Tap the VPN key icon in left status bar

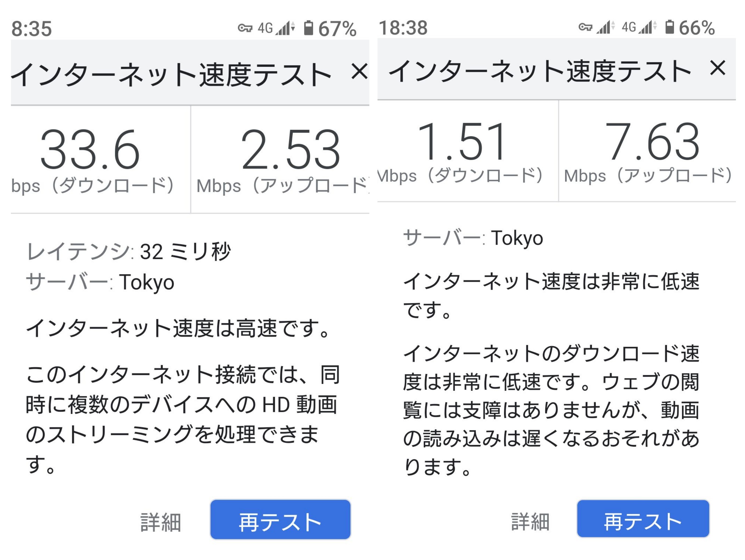click(x=245, y=28)
